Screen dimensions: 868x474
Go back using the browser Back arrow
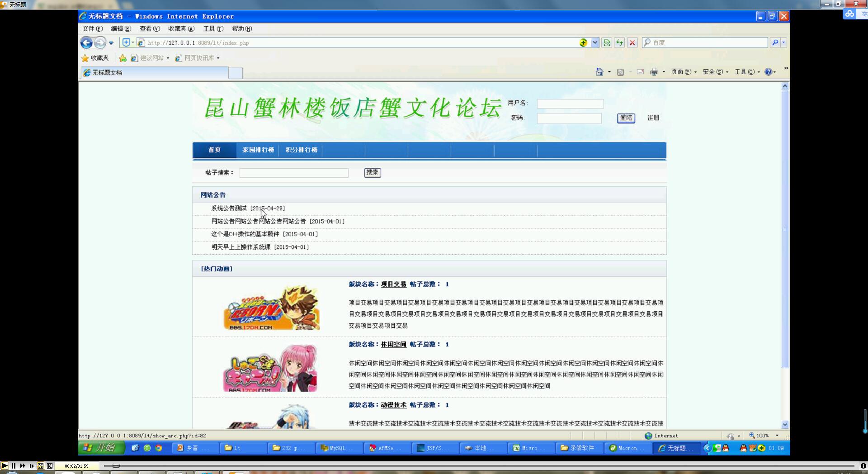(x=86, y=43)
